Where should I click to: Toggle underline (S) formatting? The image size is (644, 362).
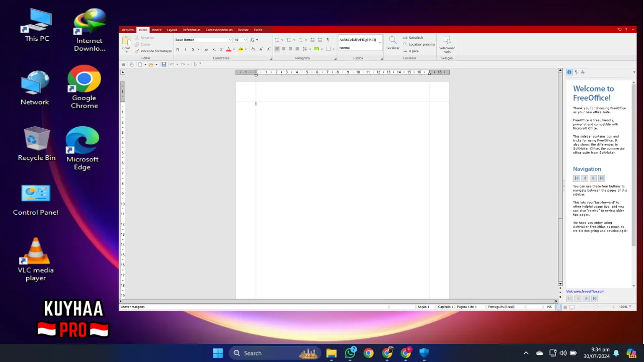(193, 49)
